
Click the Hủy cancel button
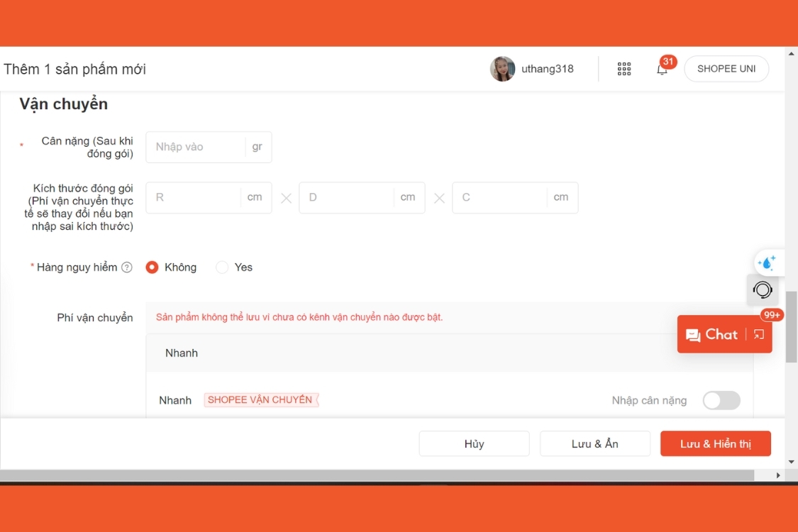click(x=475, y=444)
